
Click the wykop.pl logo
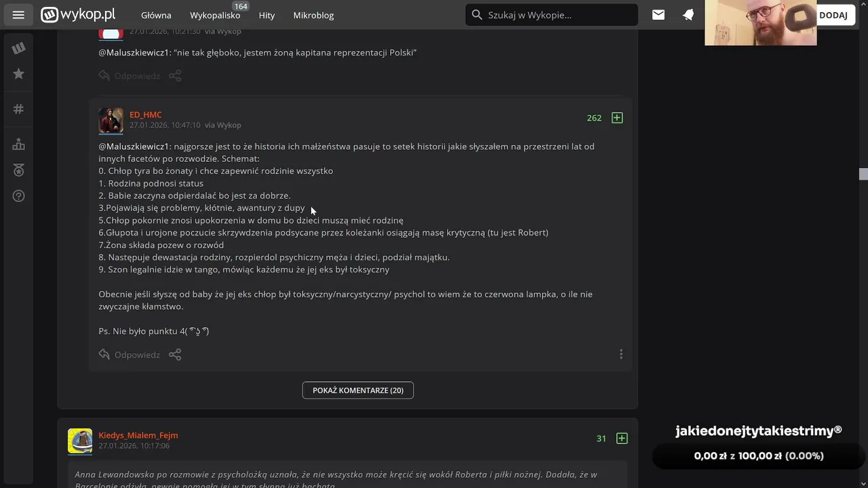tap(78, 14)
